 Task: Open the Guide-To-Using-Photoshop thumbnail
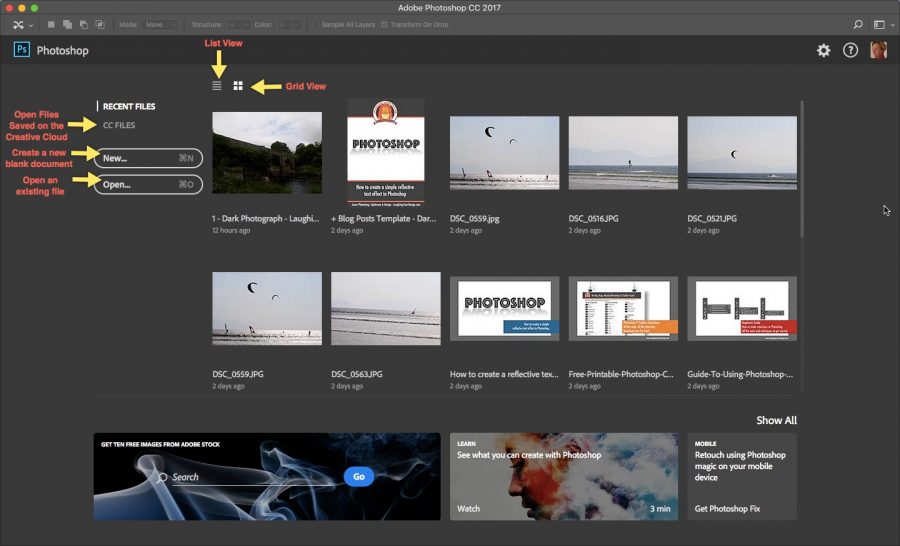(742, 308)
